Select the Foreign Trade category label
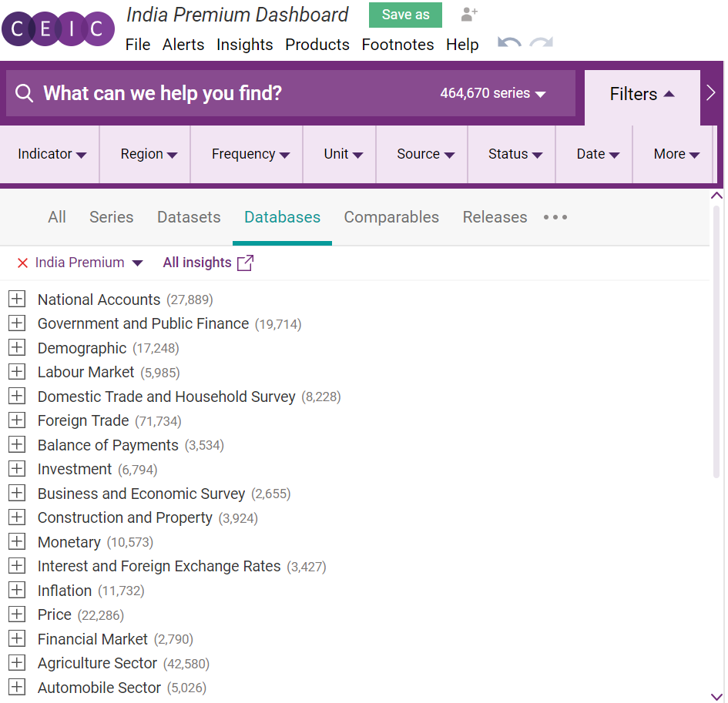The image size is (728, 703). click(x=83, y=420)
